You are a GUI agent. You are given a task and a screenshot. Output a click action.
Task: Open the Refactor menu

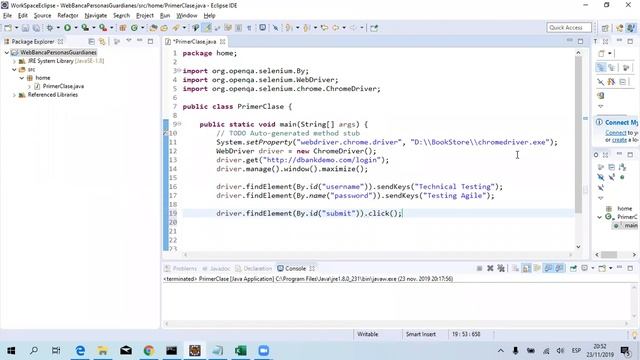coord(68,16)
